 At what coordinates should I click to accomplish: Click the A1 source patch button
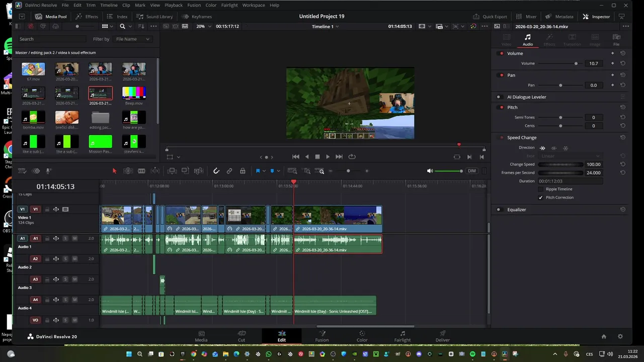coord(22,238)
